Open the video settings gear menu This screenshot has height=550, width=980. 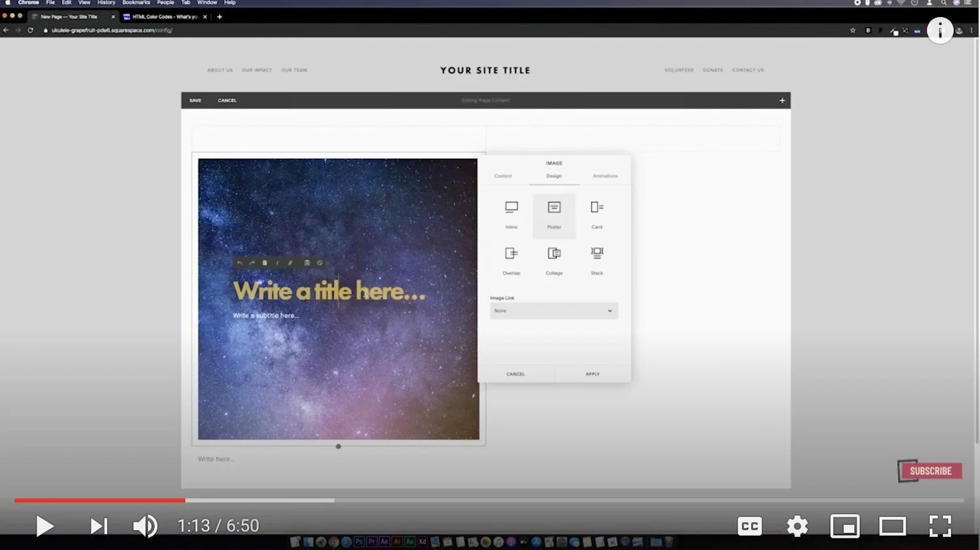pos(797,526)
